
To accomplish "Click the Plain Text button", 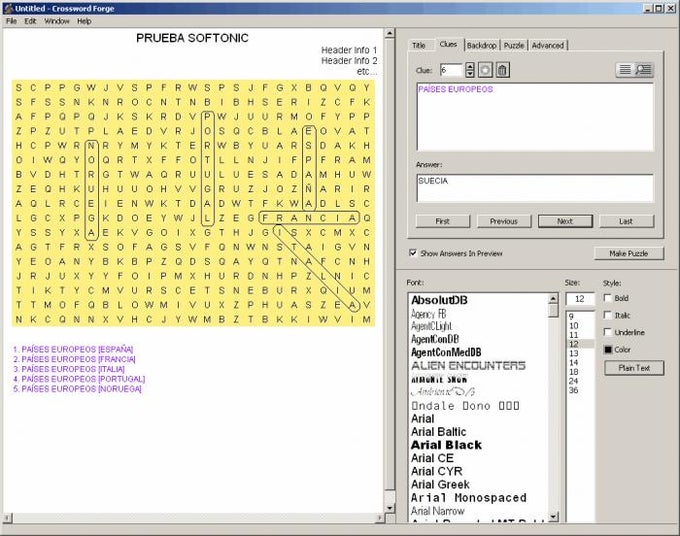I will [x=634, y=368].
